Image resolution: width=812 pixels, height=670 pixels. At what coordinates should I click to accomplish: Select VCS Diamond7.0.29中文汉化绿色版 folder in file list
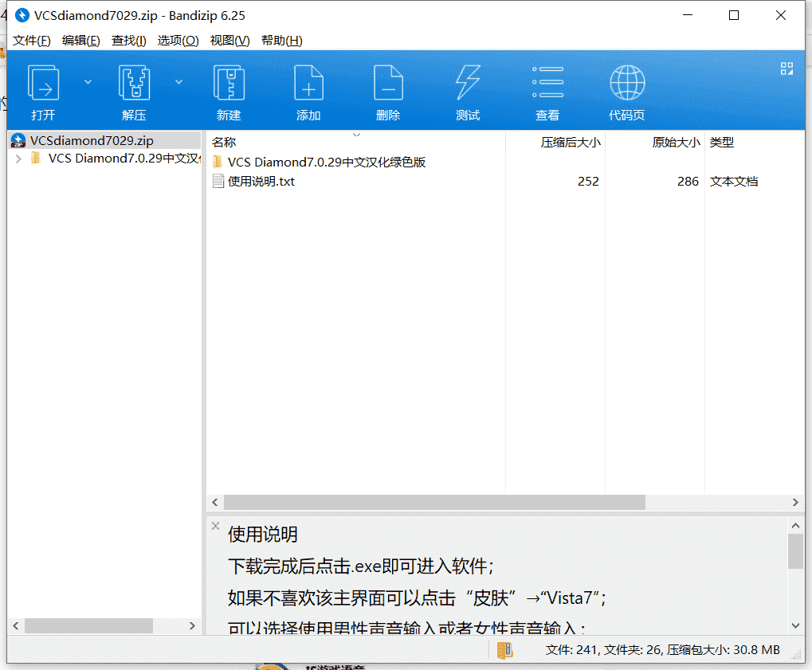tap(326, 162)
